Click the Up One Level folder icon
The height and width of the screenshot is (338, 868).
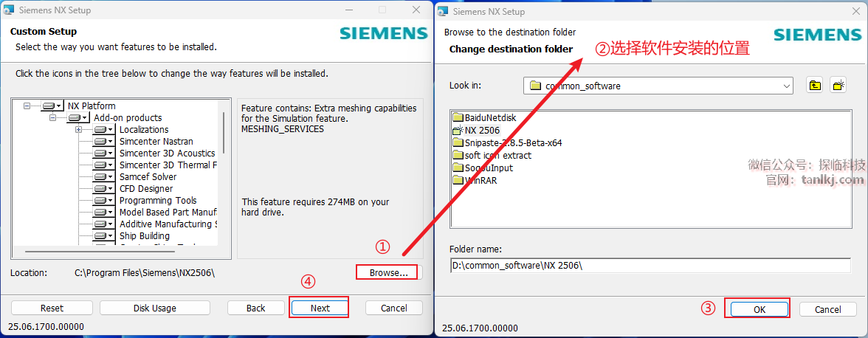tap(815, 86)
